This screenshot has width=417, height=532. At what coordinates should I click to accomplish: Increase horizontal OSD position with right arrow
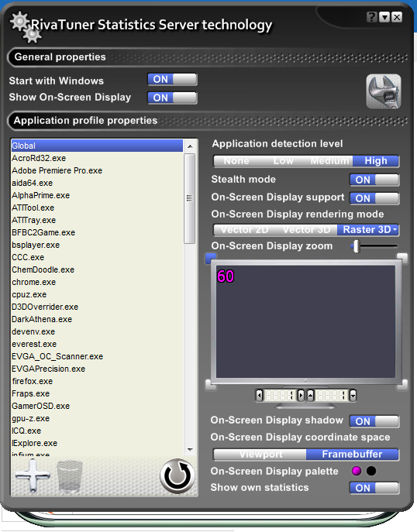301,395
